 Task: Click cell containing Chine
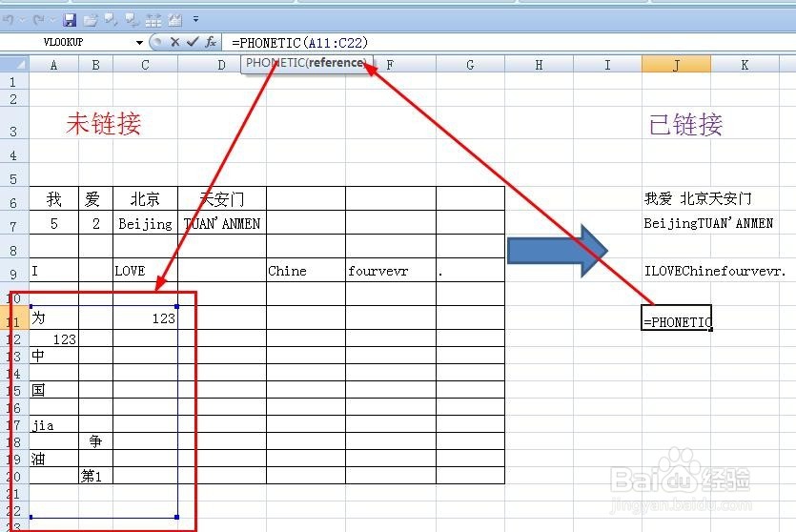[306, 270]
